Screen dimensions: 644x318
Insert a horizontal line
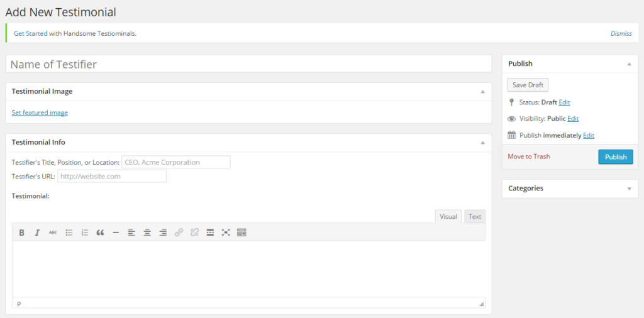(x=116, y=233)
